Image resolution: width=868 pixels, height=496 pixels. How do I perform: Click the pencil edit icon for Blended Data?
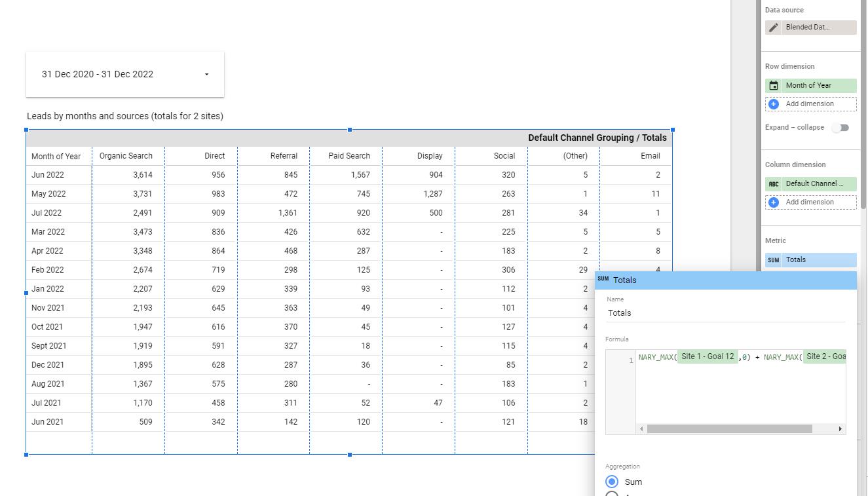(x=774, y=28)
